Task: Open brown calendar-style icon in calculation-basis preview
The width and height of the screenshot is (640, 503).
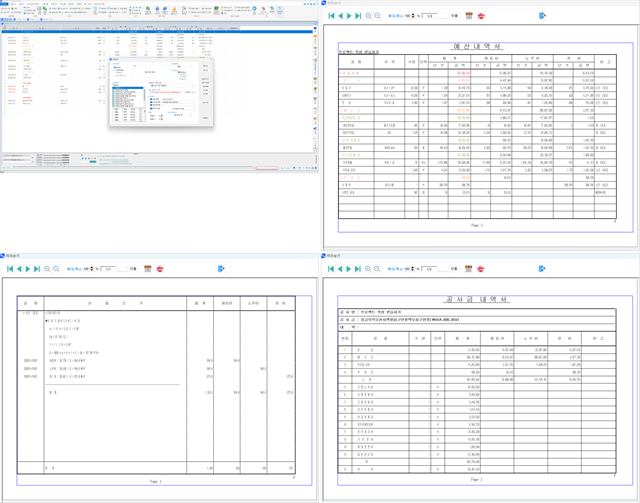Action: [x=147, y=269]
